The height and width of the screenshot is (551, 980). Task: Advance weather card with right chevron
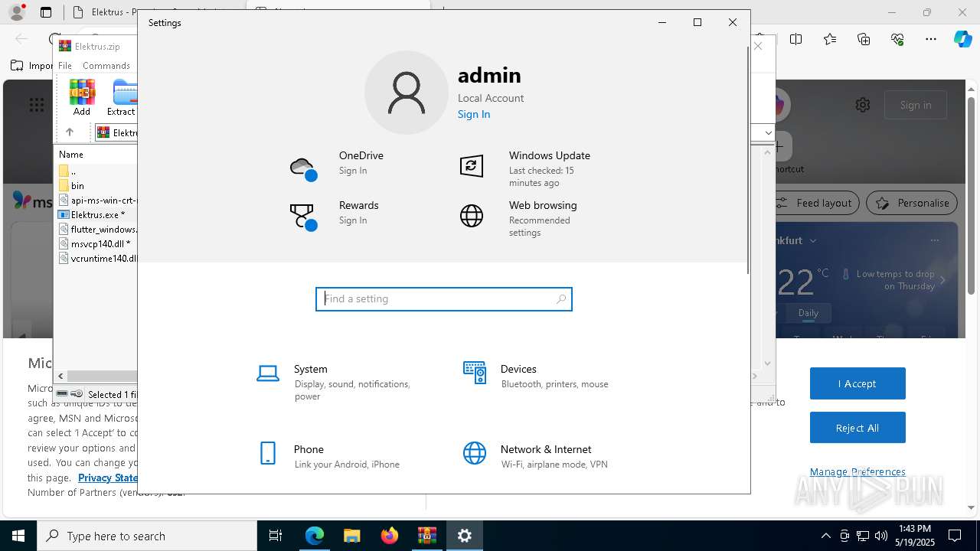coord(942,280)
